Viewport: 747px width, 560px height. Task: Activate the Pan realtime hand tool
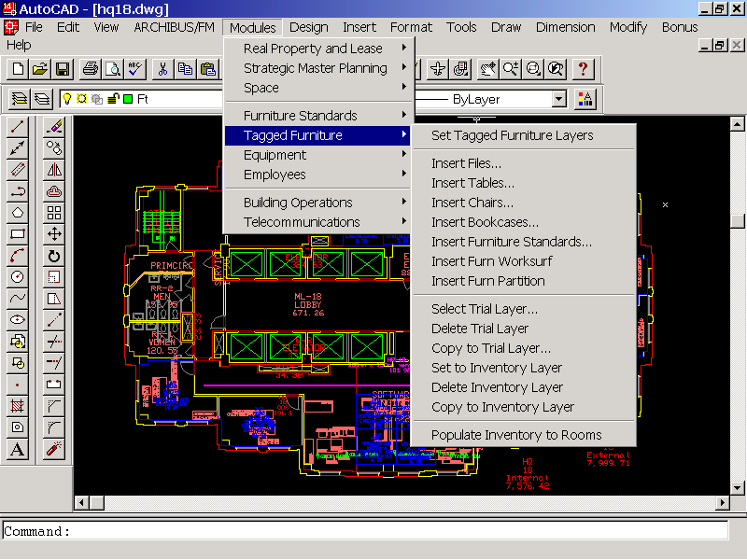487,69
